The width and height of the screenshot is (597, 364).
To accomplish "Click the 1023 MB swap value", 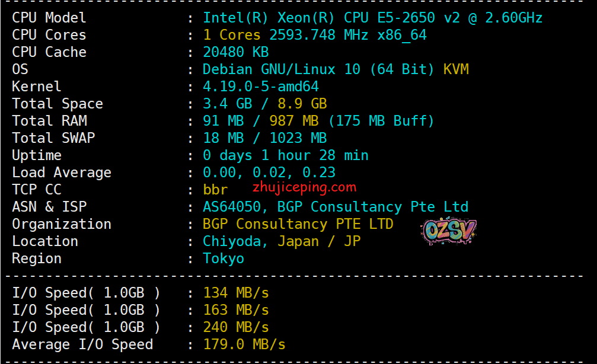I will coord(298,138).
